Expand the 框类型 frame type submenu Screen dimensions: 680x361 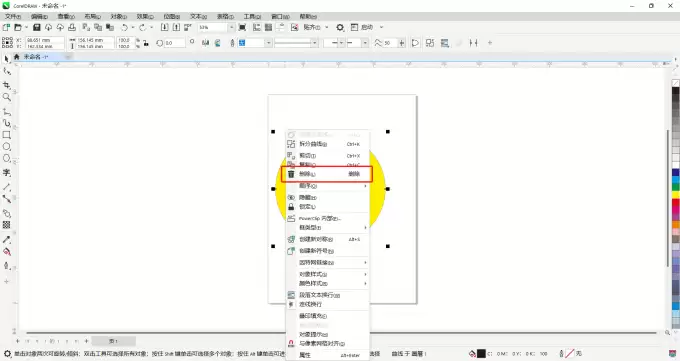coord(327,228)
